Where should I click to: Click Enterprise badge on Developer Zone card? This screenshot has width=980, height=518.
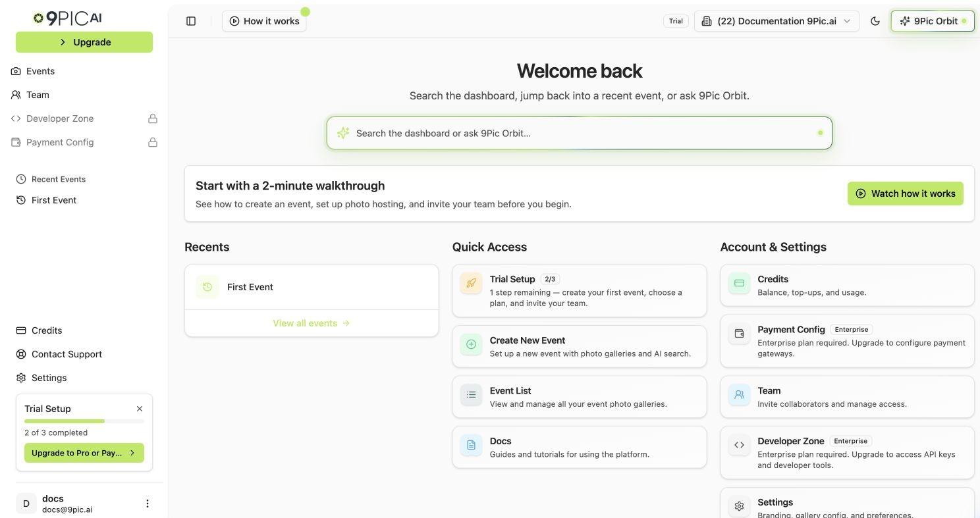[x=850, y=441]
